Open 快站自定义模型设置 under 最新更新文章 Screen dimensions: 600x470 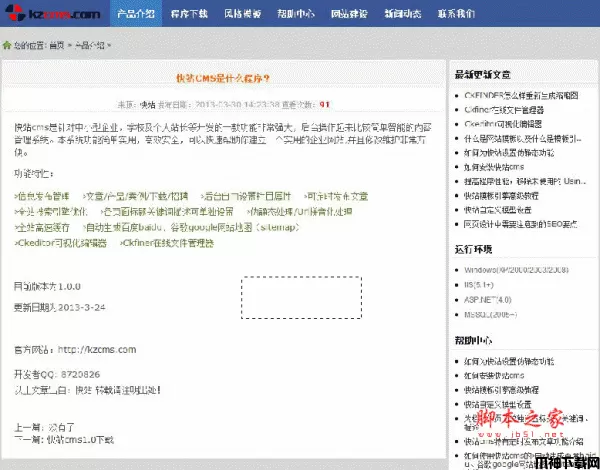click(497, 210)
